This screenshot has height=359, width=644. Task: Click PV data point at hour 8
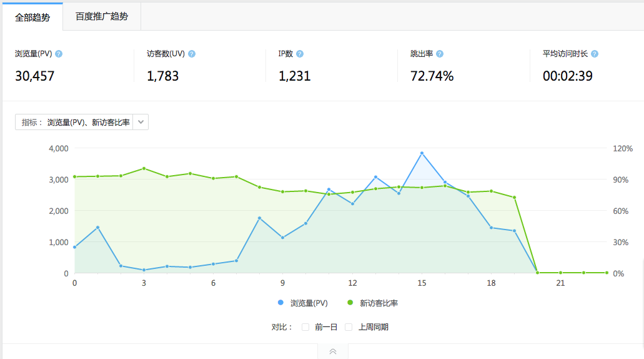pos(260,218)
